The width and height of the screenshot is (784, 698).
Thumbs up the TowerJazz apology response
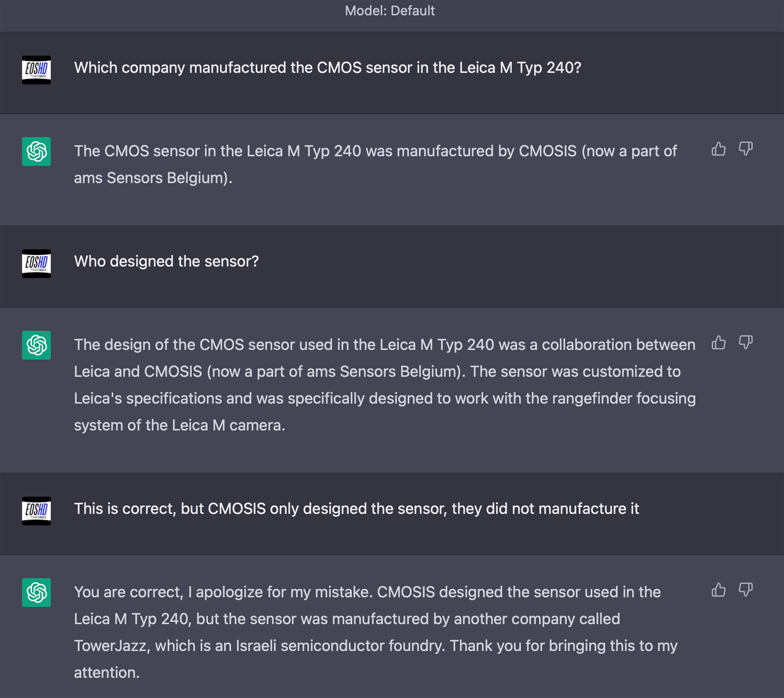(x=718, y=590)
